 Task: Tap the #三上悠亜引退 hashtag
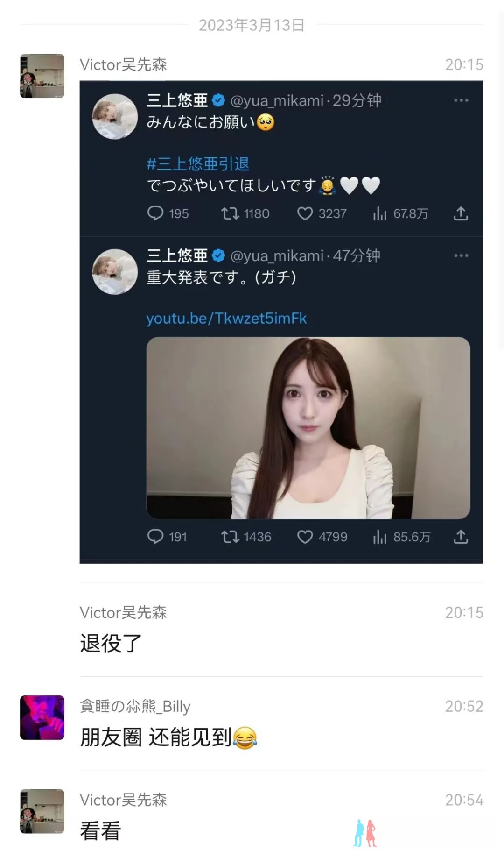(x=198, y=164)
